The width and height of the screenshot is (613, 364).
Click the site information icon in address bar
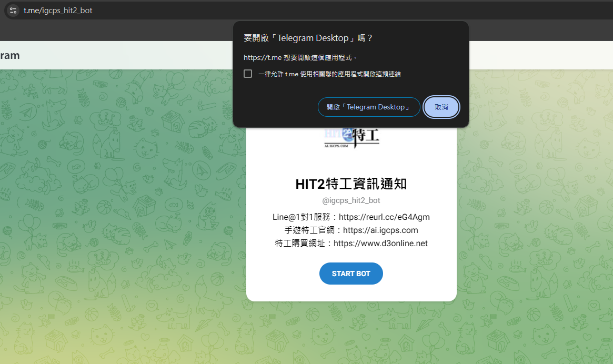13,11
